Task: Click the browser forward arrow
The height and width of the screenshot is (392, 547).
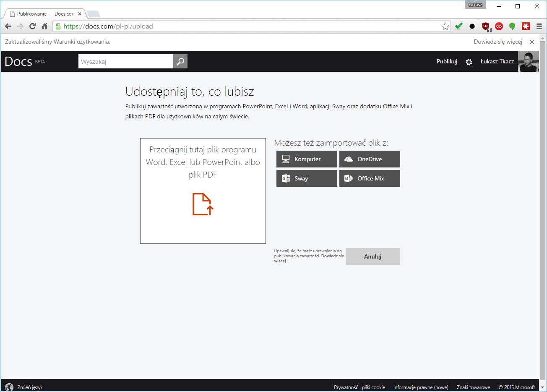Action: tap(20, 26)
